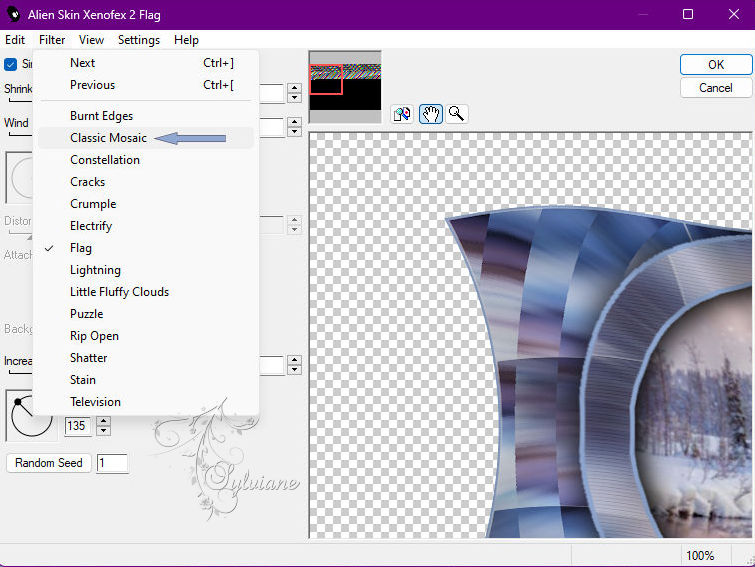Click the navigator thumbnail preview
The image size is (755, 567).
coord(345,87)
